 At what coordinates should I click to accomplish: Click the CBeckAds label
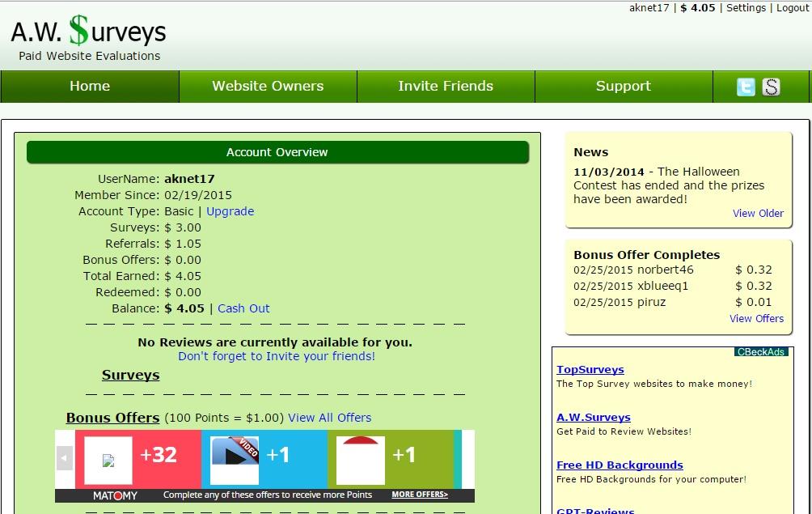[761, 352]
